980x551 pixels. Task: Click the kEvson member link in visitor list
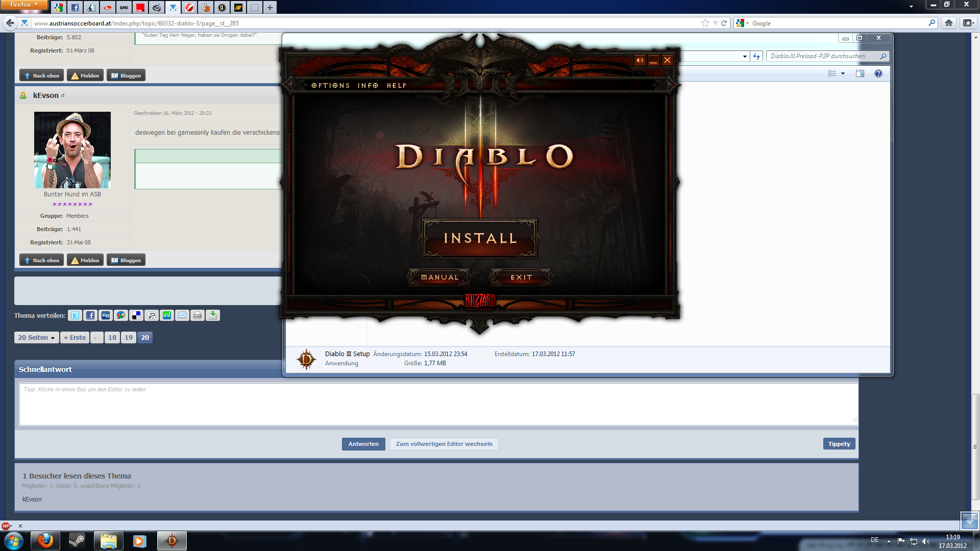(32, 499)
